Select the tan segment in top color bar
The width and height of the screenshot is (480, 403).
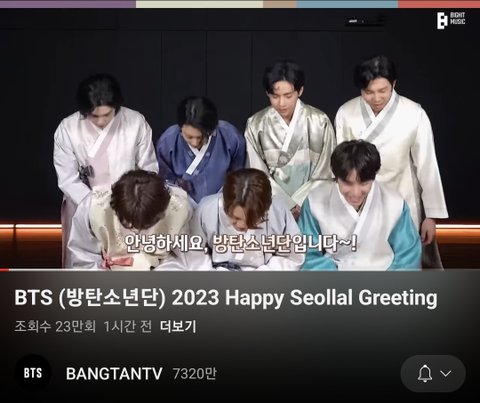pyautogui.click(x=280, y=4)
